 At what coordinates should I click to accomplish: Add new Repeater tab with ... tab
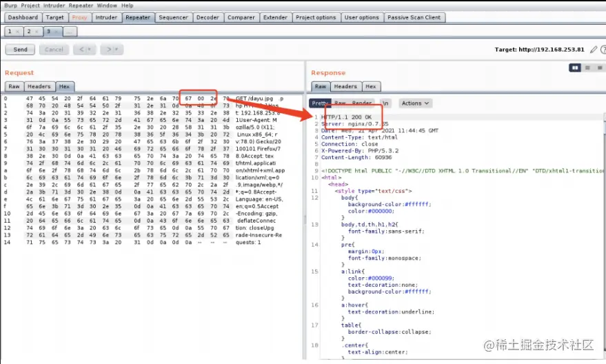point(69,32)
